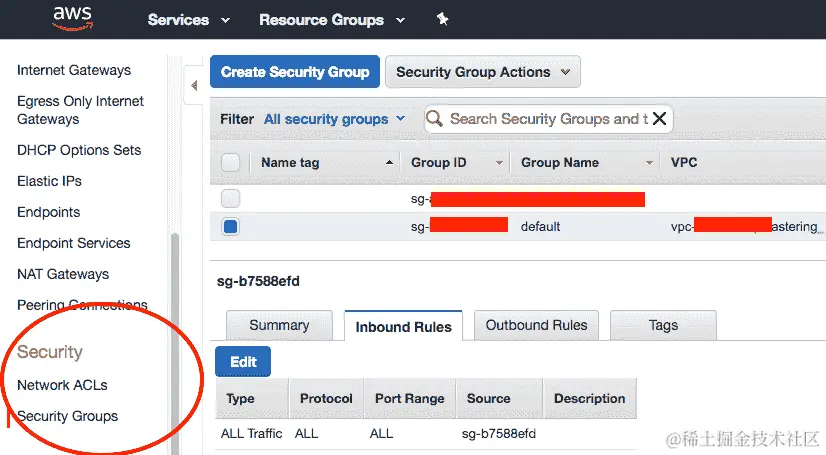Open Network ACLs in sidebar
826x455 pixels.
[x=62, y=385]
